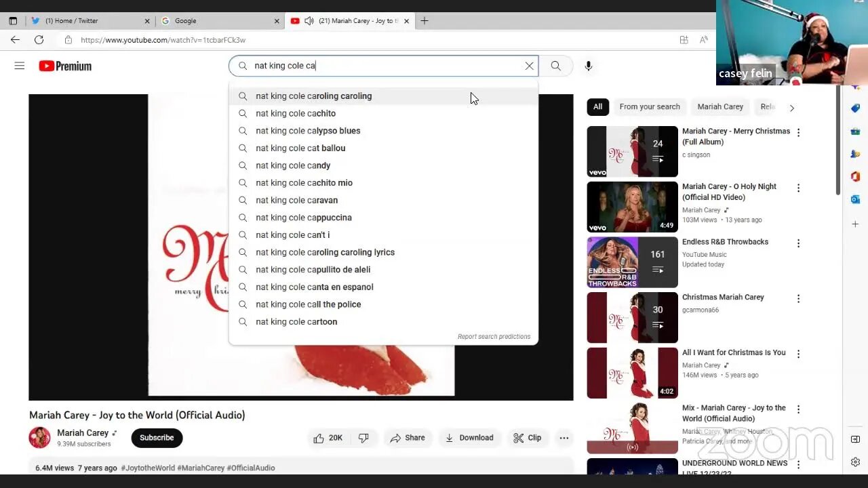Choose 'nat king cole cartoon' suggestion
The image size is (868, 488).
click(383, 322)
